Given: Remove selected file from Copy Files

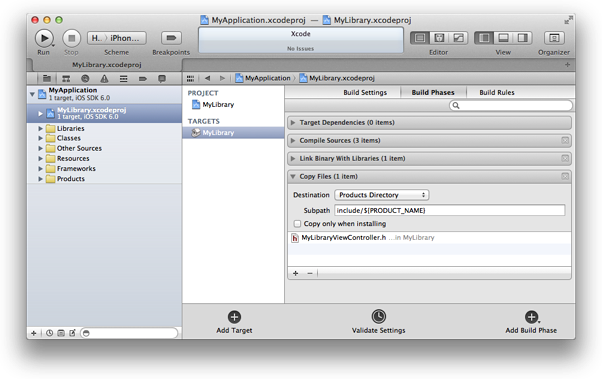Looking at the screenshot, I should [x=309, y=273].
